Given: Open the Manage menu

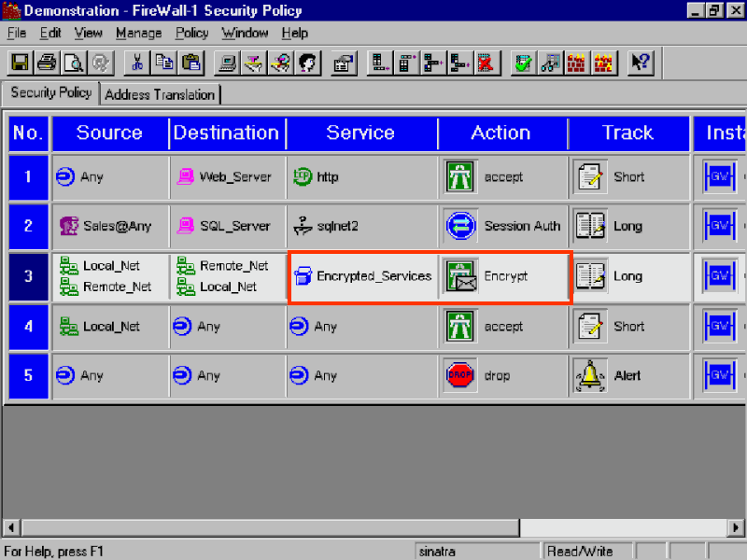Looking at the screenshot, I should pos(139,33).
